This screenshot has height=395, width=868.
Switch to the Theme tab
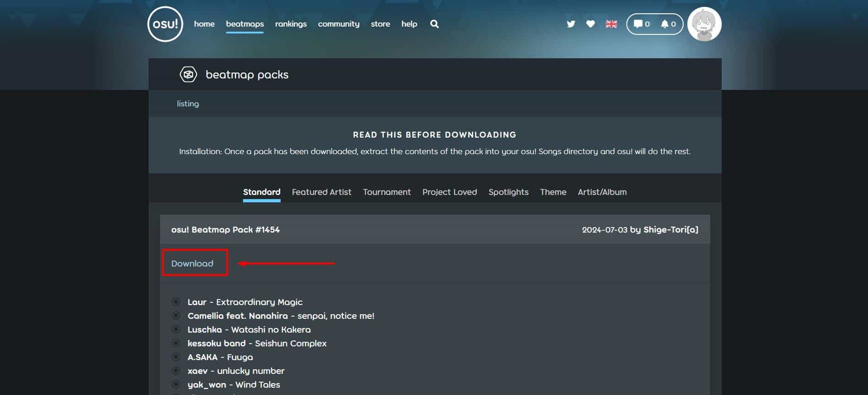[553, 192]
